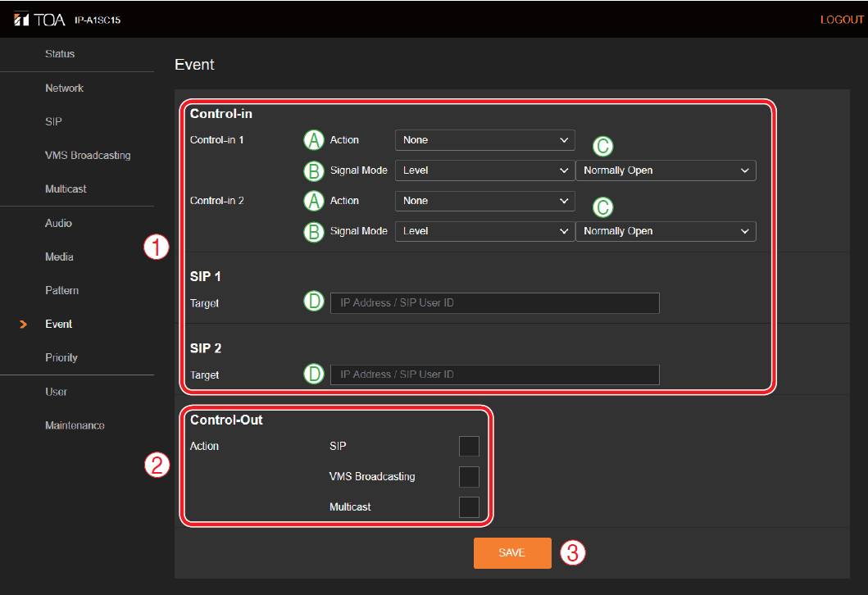Click the Event page heading
Screen dimensions: 868x595
click(x=194, y=65)
